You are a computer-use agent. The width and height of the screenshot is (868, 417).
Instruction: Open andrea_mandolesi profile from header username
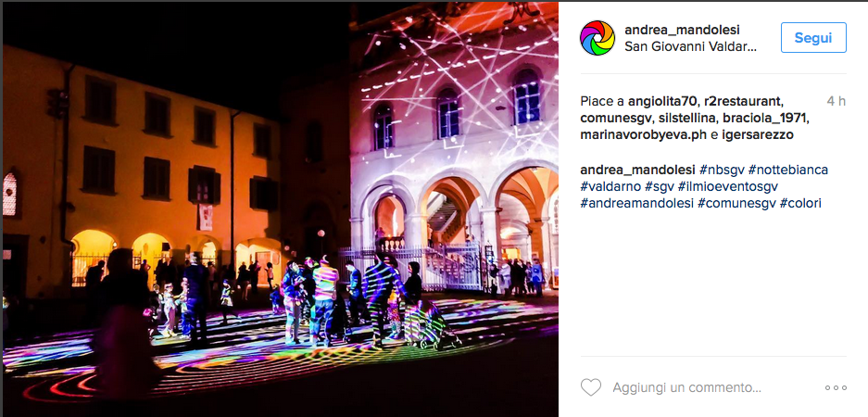point(682,30)
